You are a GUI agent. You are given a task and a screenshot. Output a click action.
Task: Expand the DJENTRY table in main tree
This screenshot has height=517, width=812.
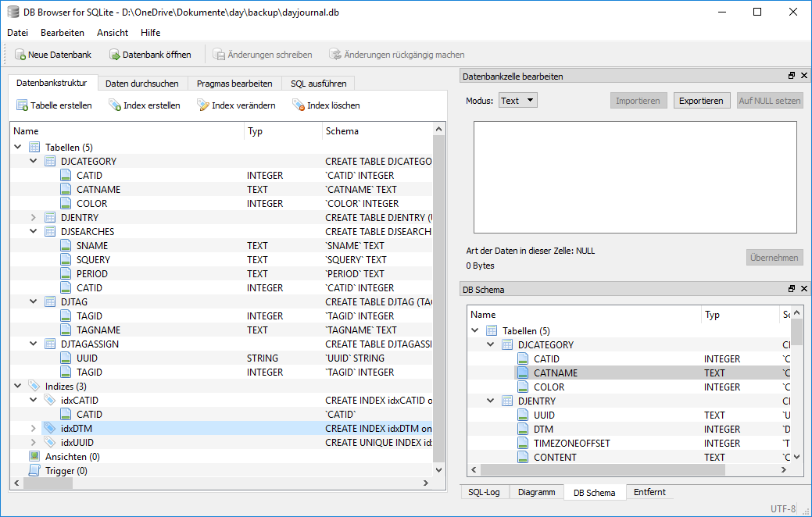[x=33, y=217]
